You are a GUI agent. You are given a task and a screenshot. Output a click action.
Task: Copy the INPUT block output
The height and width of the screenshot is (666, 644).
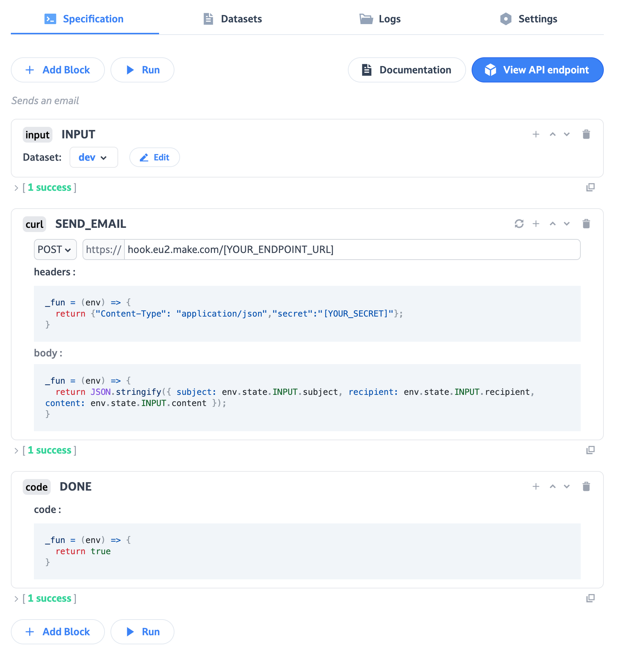tap(591, 187)
